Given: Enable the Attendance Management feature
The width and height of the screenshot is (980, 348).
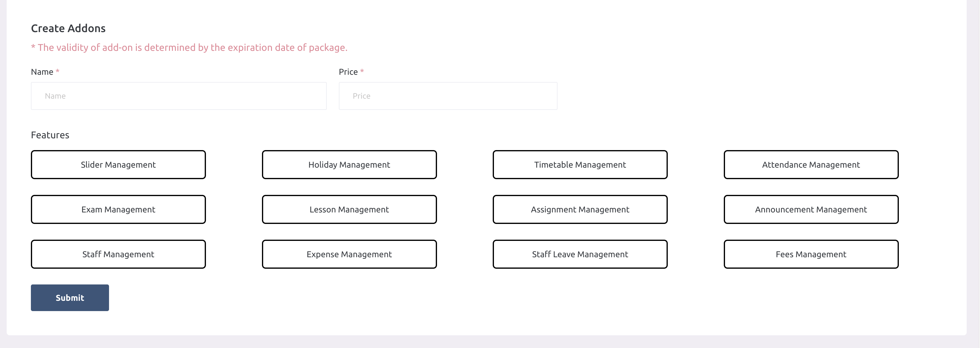Looking at the screenshot, I should coord(811,164).
